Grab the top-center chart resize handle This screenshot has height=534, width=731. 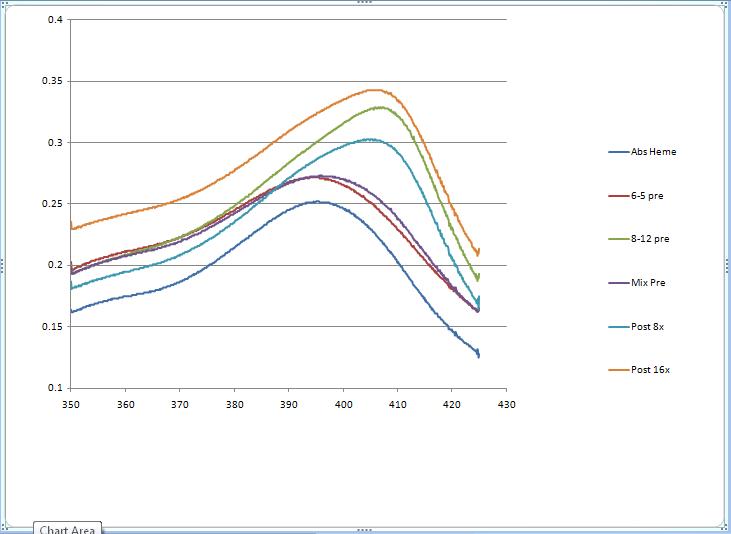tap(365, 3)
